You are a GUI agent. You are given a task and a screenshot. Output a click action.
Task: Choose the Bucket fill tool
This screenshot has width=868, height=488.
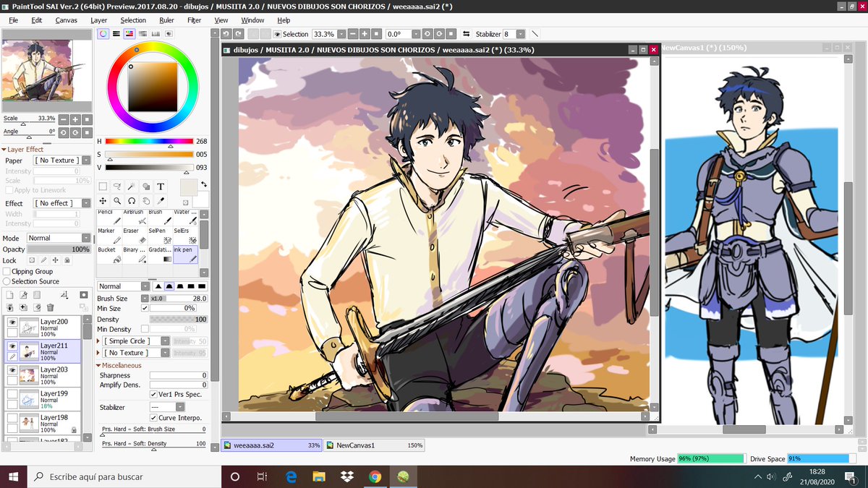[x=109, y=254]
